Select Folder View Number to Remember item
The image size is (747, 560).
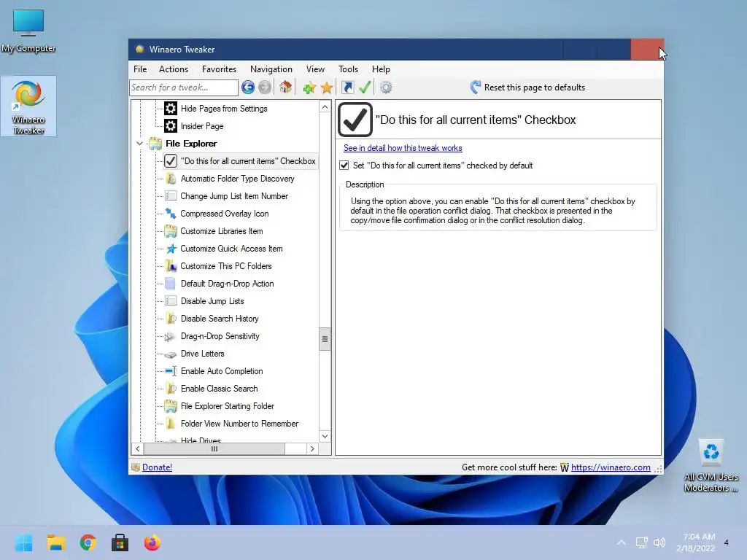[239, 424]
